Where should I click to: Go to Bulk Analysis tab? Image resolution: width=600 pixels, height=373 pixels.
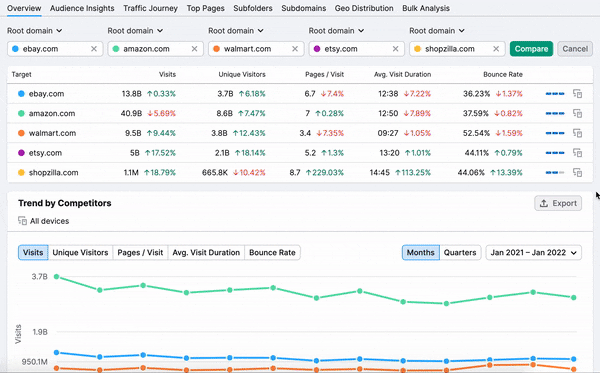(x=426, y=8)
